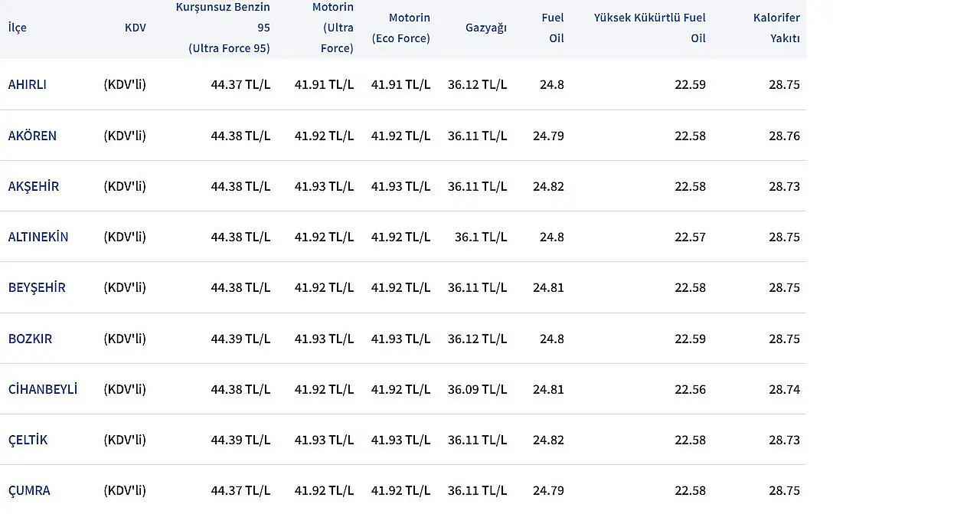The width and height of the screenshot is (980, 514).
Task: Select the AKŞEHİR district link
Action: 34,186
